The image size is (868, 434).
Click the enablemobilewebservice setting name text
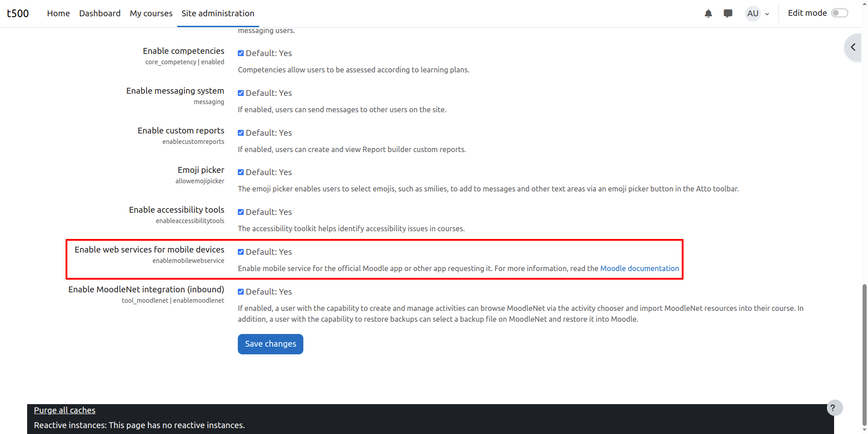(x=188, y=261)
